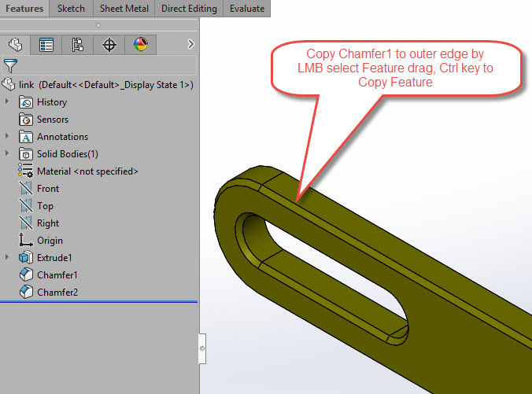Select the Front plane label
The image size is (532, 394).
click(48, 189)
